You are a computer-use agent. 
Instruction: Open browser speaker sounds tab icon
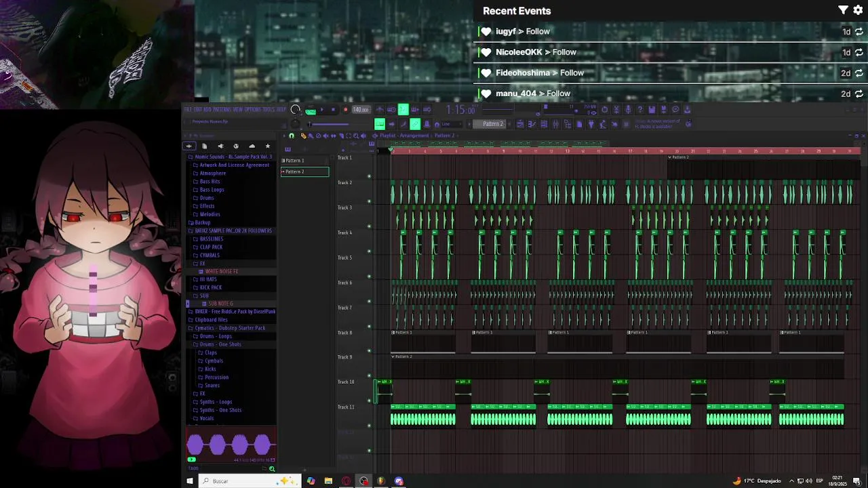click(220, 146)
